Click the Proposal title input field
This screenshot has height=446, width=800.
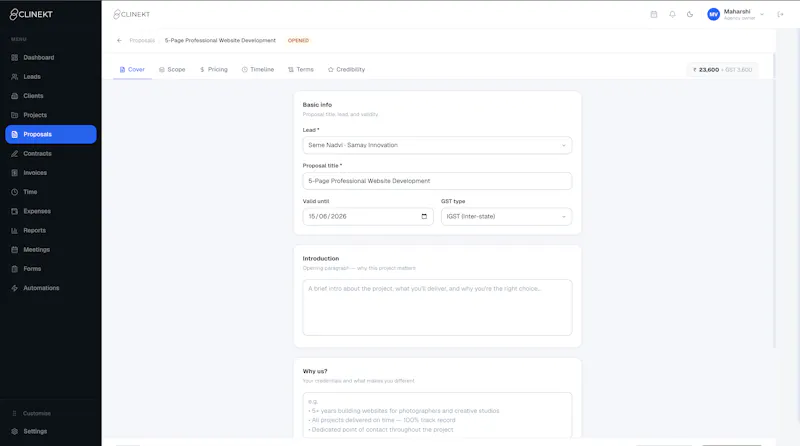(437, 181)
